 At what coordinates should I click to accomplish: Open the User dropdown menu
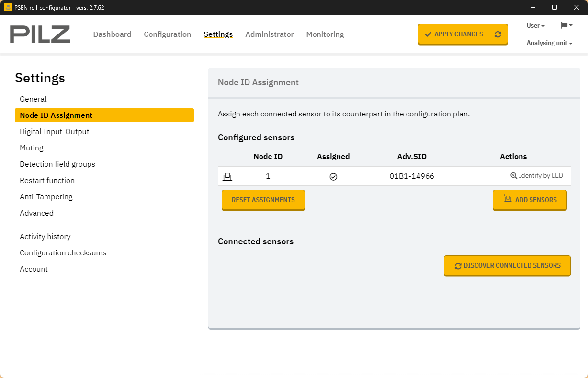(x=536, y=26)
